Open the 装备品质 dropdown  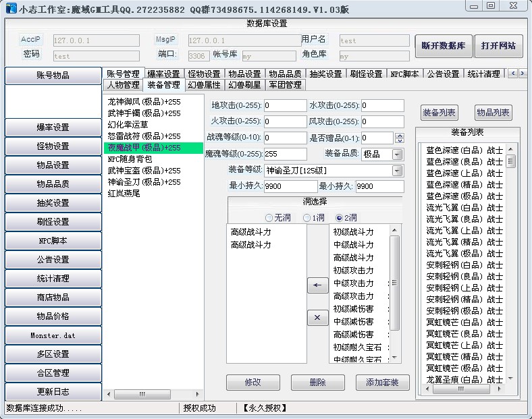tap(397, 155)
